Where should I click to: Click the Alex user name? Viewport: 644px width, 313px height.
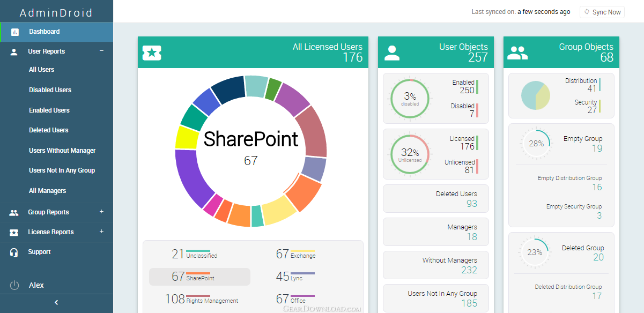tap(36, 285)
